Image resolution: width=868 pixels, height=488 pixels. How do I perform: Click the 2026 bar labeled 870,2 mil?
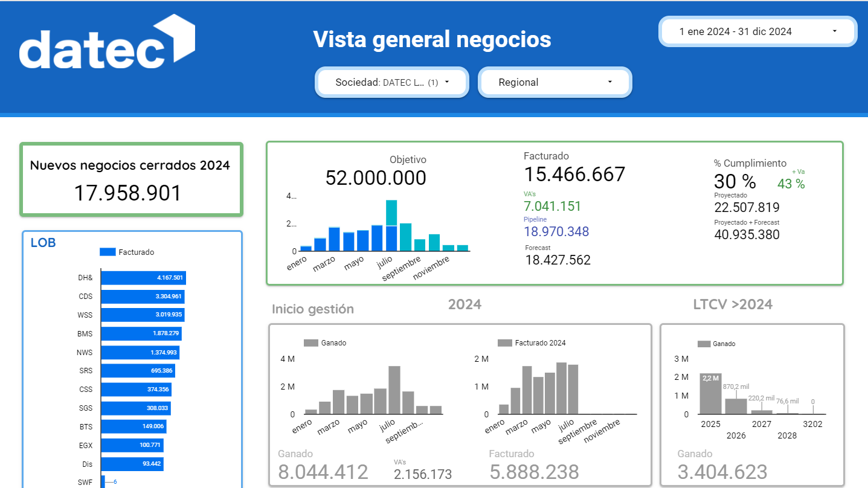736,406
